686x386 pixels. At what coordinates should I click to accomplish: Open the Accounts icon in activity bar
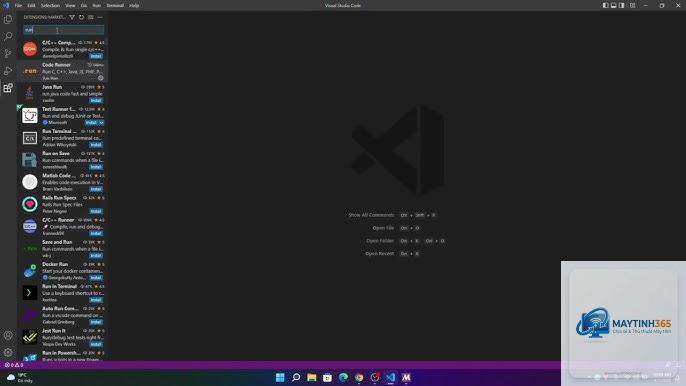[8, 335]
